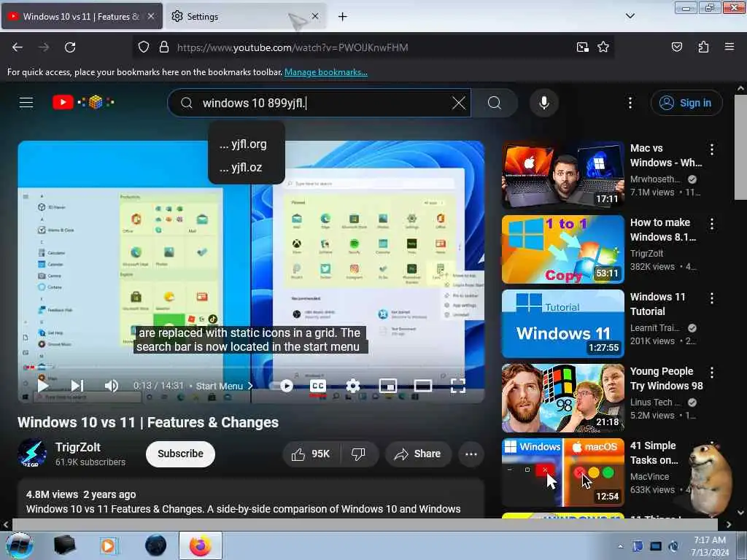Image resolution: width=747 pixels, height=560 pixels.
Task: Play the video
Action: [x=43, y=386]
